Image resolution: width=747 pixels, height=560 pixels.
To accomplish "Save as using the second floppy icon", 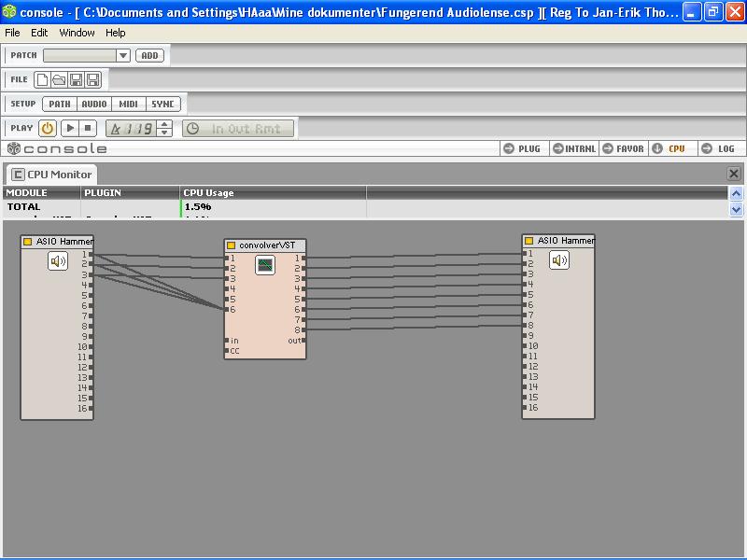I will point(92,79).
